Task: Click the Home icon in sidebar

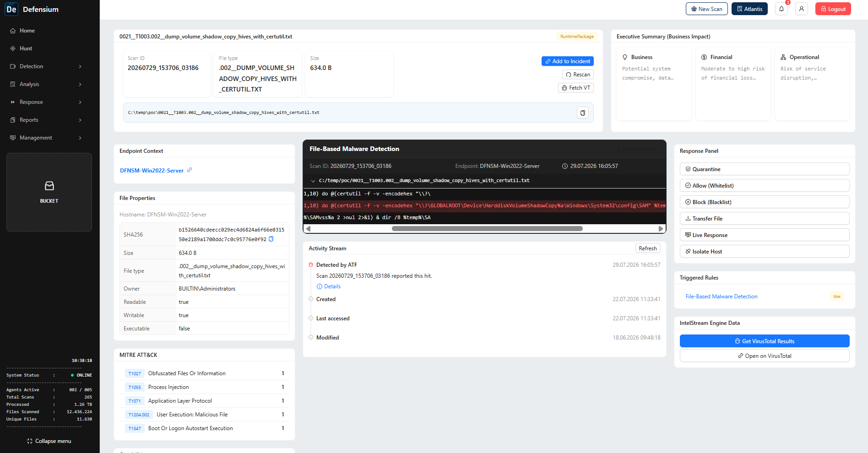Action: pos(13,31)
